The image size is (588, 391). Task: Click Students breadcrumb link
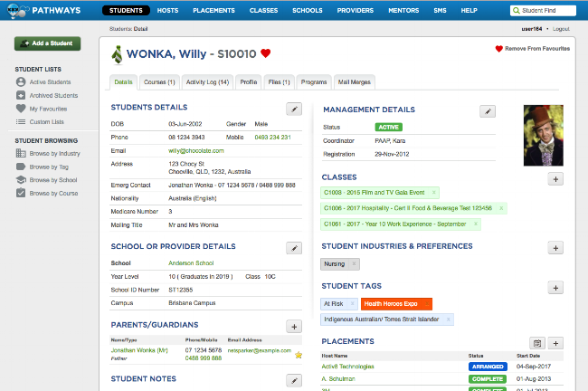(120, 29)
